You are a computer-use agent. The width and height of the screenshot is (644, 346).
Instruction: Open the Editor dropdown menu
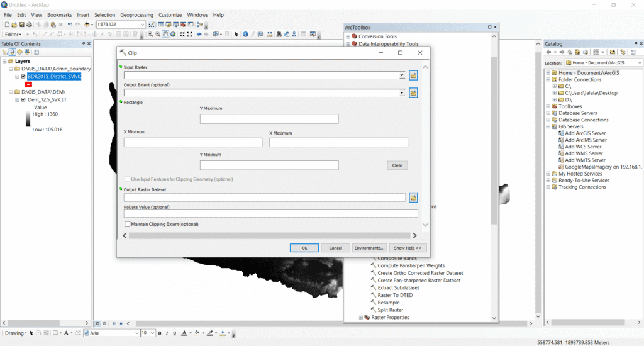(x=13, y=35)
